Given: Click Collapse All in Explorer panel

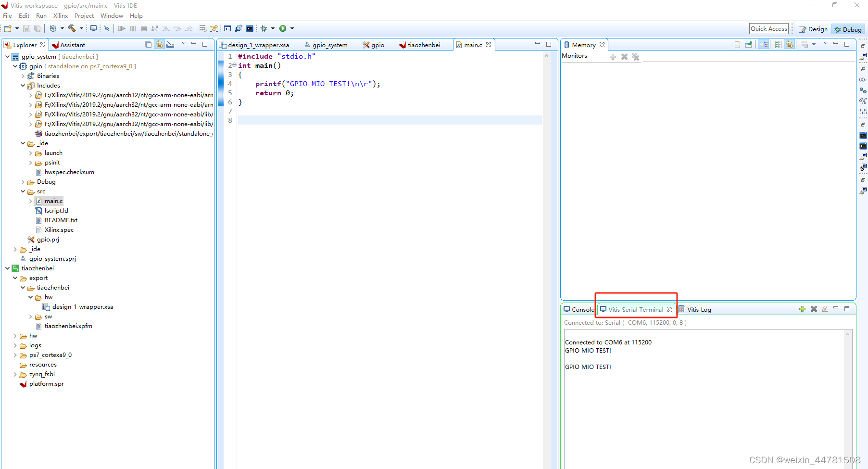Looking at the screenshot, I should pos(148,44).
